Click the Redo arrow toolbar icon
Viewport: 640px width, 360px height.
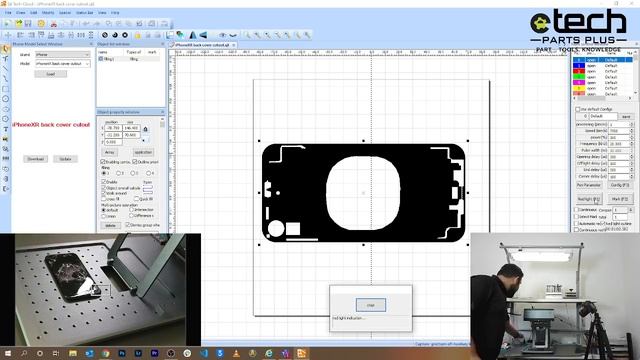[97, 24]
